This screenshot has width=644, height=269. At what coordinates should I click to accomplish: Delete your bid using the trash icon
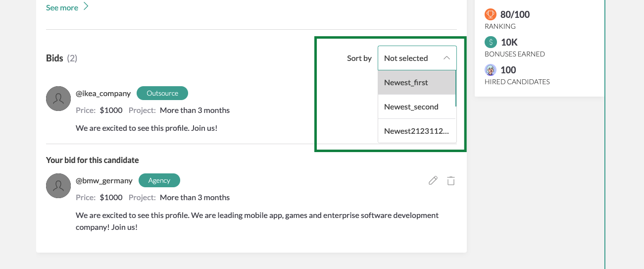[x=451, y=181]
